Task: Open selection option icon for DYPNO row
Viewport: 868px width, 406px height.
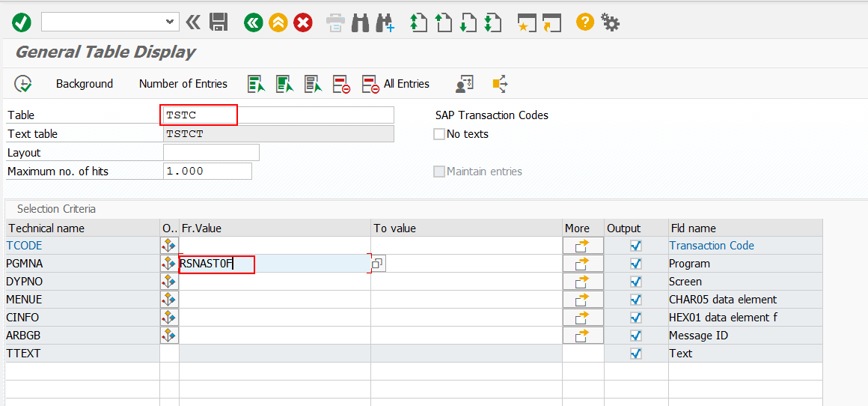Action: (x=169, y=282)
